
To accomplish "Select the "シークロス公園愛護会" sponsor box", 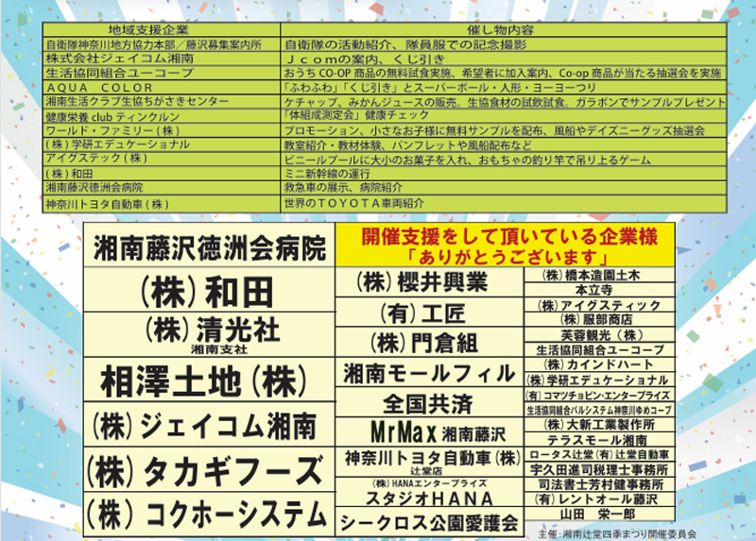I will pos(429,522).
